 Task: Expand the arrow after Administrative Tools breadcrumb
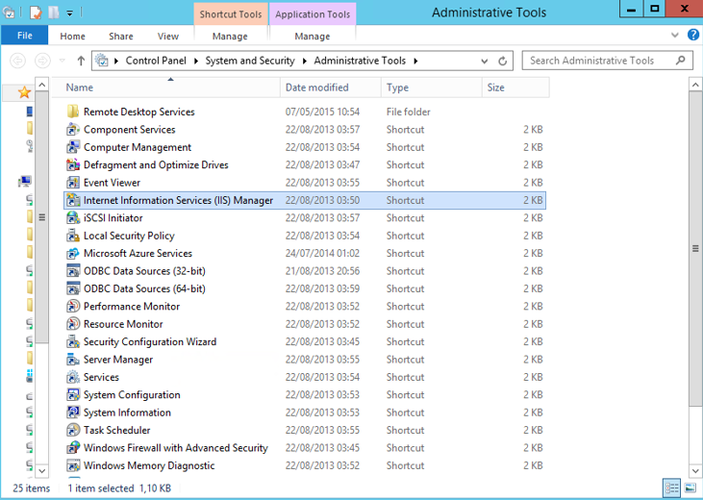click(x=416, y=61)
